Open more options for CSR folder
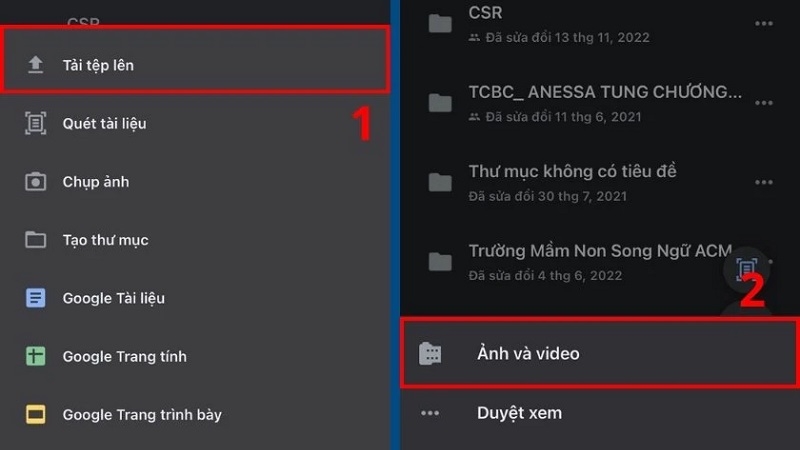This screenshot has height=450, width=800. click(764, 23)
